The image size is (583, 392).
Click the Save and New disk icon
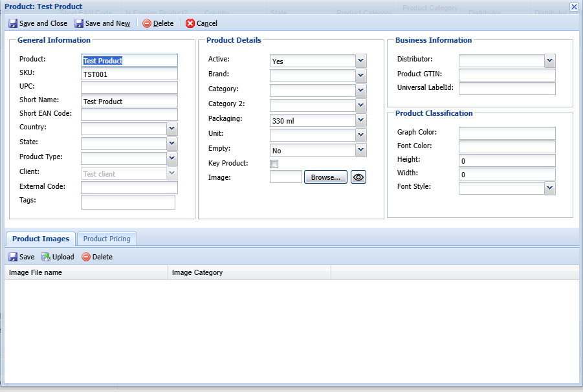coord(79,23)
